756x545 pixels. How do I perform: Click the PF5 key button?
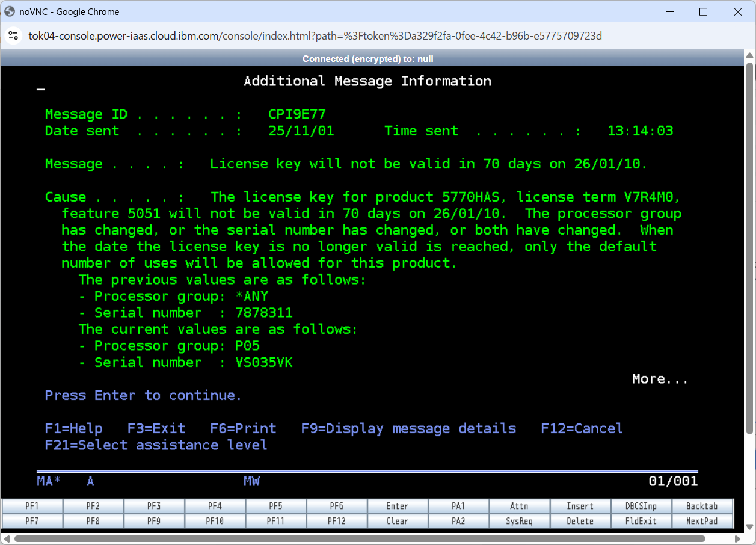(x=276, y=506)
